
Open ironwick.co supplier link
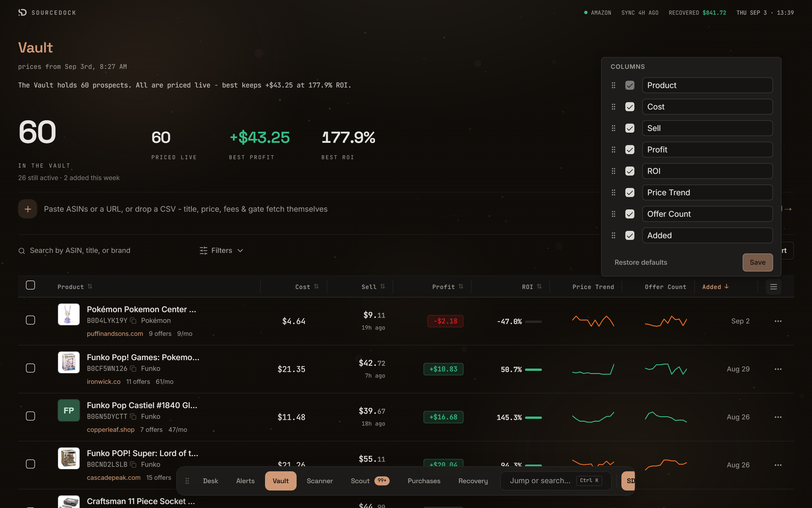[x=103, y=382]
